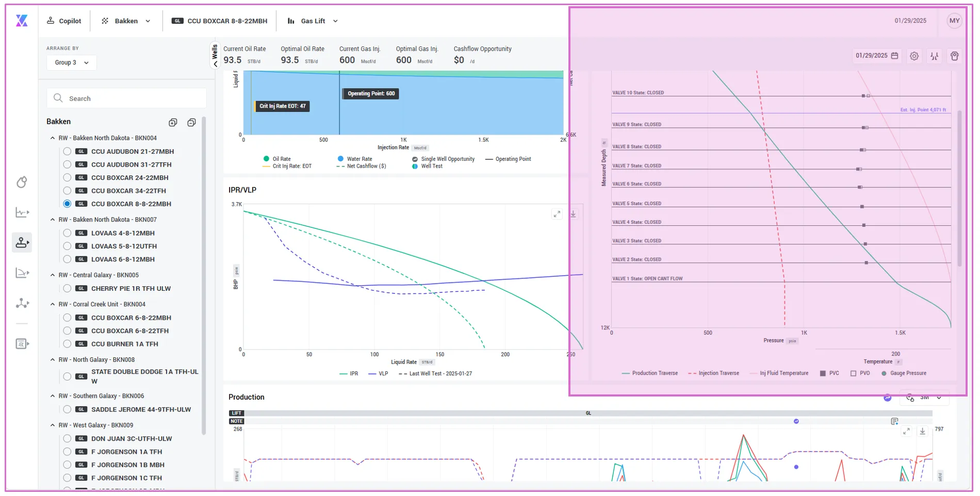Download the IPR/VLP chart
This screenshot has width=980, height=496.
[x=573, y=214]
